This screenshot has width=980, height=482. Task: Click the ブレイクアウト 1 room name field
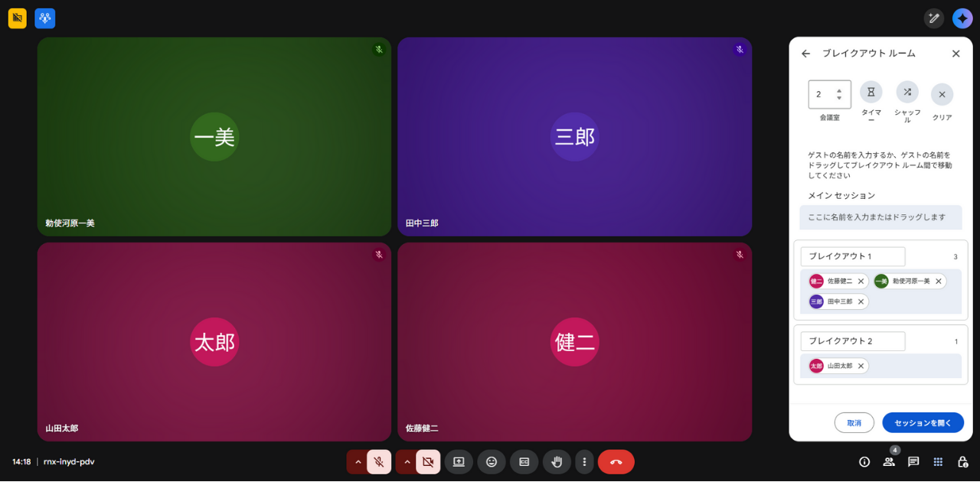coord(853,256)
